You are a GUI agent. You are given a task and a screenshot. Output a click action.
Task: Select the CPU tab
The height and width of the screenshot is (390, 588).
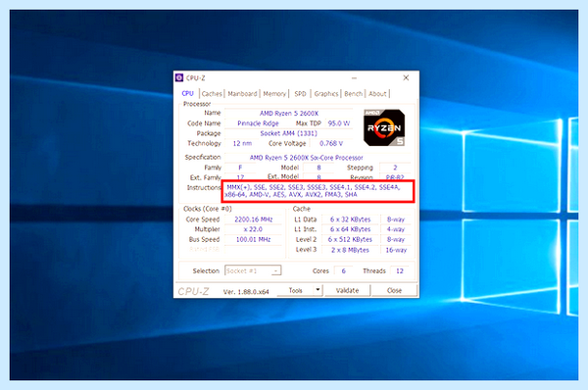coord(187,93)
